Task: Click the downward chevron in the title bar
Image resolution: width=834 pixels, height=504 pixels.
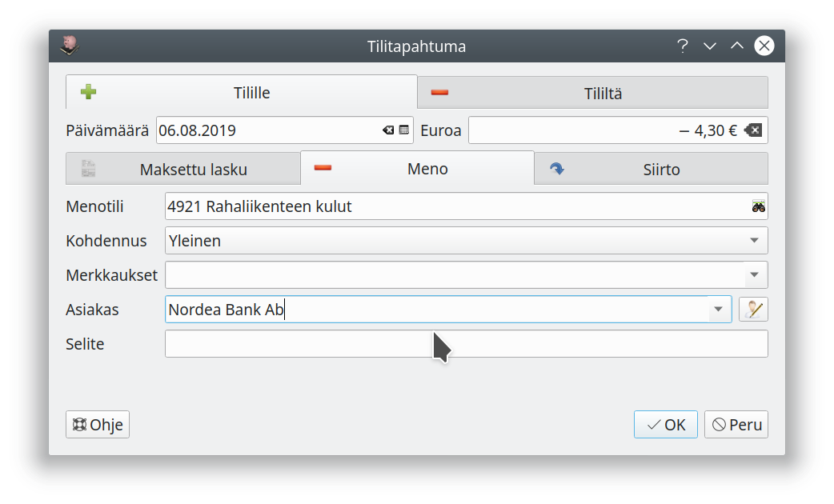Action: (x=709, y=46)
